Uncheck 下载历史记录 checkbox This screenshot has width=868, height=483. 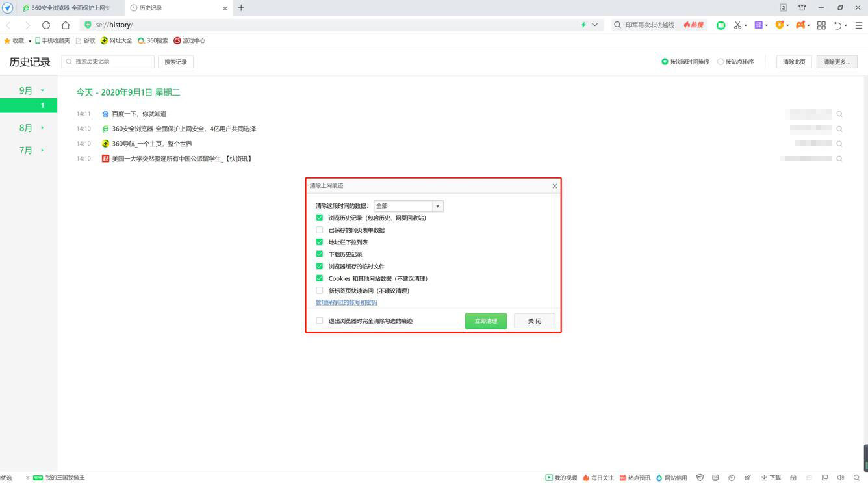pos(319,254)
